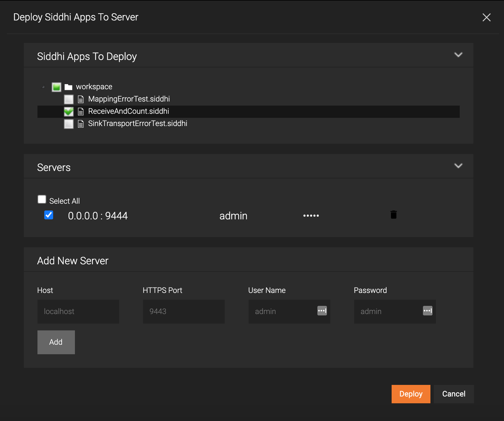The width and height of the screenshot is (504, 421).
Task: Collapse the workspace tree node arrow
Action: pyautogui.click(x=43, y=87)
